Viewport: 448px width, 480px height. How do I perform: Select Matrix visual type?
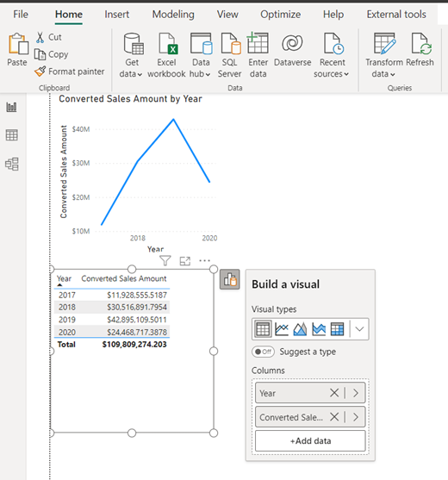[x=337, y=329]
